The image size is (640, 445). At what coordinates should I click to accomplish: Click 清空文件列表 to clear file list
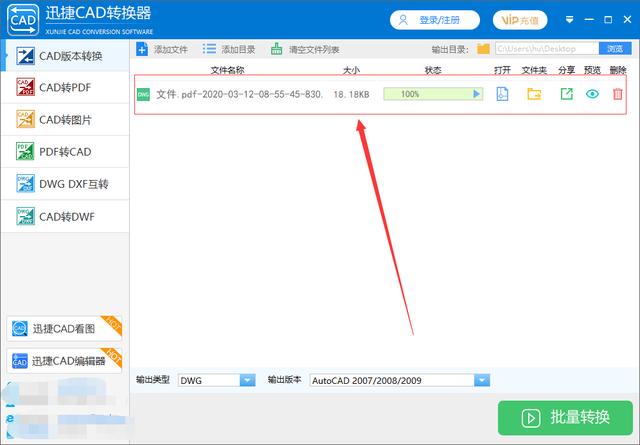pos(314,50)
